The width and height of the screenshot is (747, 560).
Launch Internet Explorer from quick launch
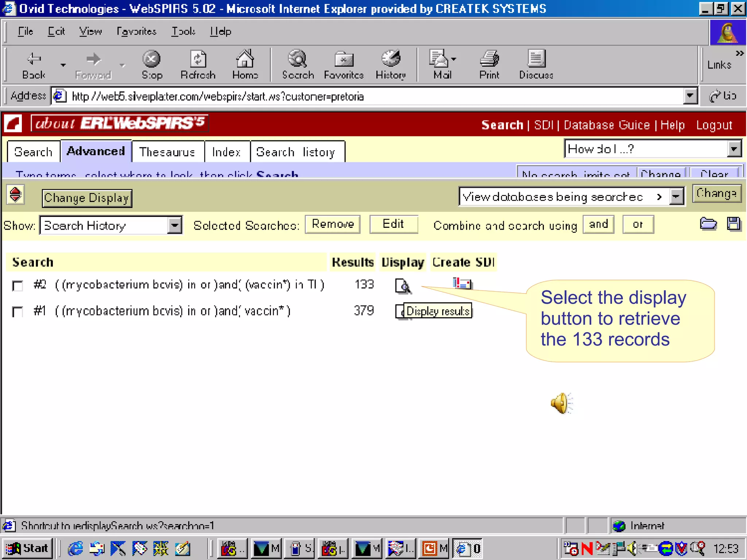[x=76, y=548]
